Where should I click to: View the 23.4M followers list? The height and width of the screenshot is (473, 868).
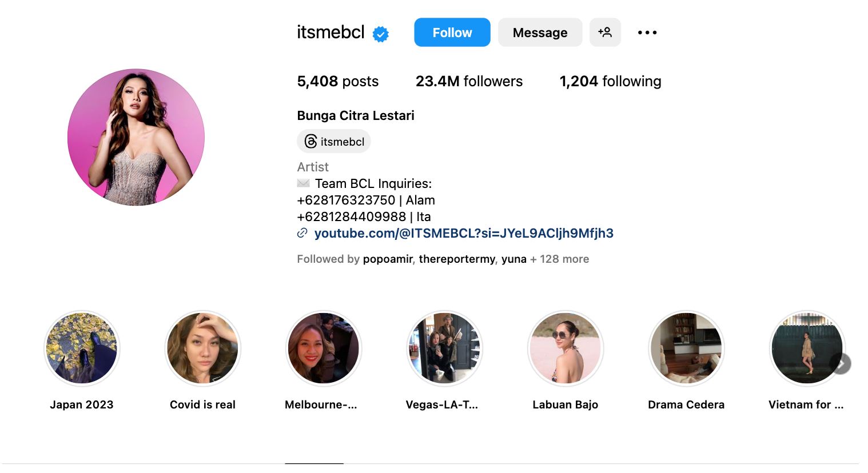coord(469,81)
